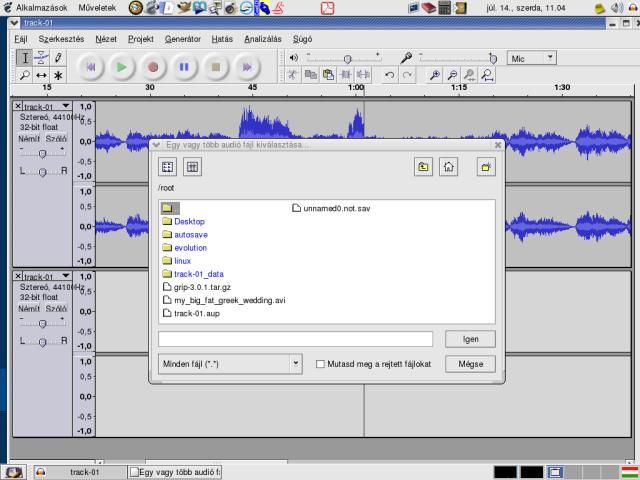The height and width of the screenshot is (480, 640).
Task: Select the Time Shift tool
Action: pyautogui.click(x=41, y=75)
